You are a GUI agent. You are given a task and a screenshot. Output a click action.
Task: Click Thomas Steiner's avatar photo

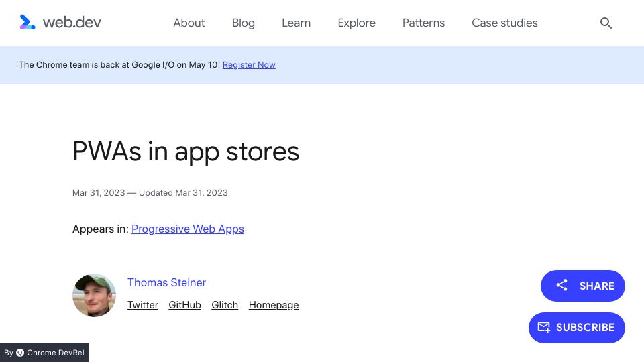click(x=94, y=295)
